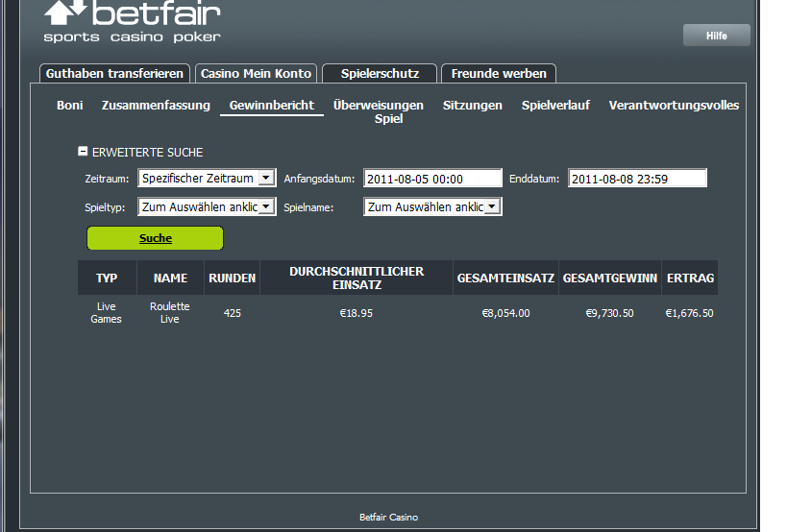Select the Boni sub-tab
The height and width of the screenshot is (532, 787).
tap(70, 106)
